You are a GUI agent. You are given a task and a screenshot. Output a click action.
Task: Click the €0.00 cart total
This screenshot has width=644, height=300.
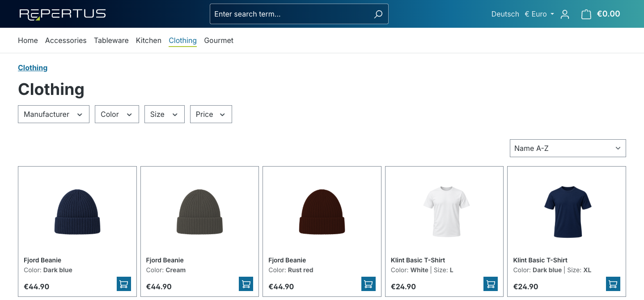click(x=608, y=14)
